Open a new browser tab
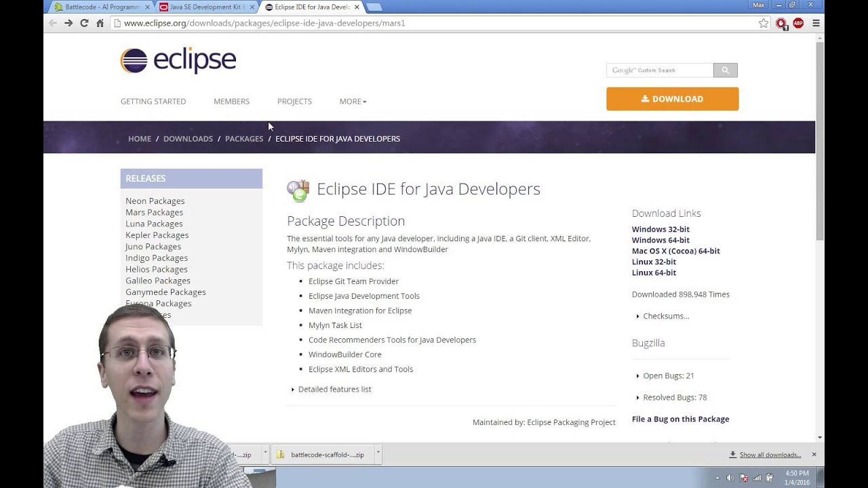The height and width of the screenshot is (488, 868). (374, 7)
